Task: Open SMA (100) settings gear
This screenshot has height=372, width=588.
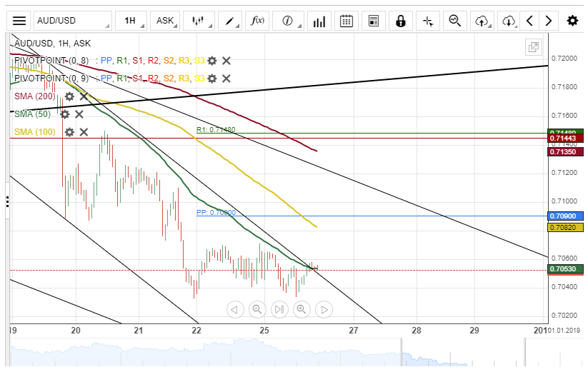Action: coord(69,132)
